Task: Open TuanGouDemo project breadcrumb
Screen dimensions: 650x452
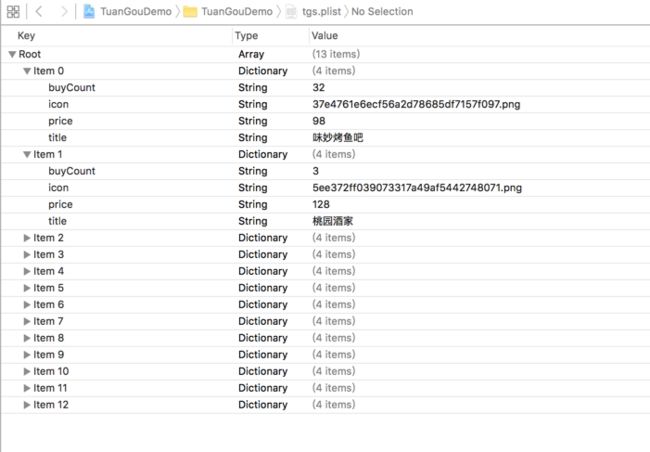Action: (136, 12)
